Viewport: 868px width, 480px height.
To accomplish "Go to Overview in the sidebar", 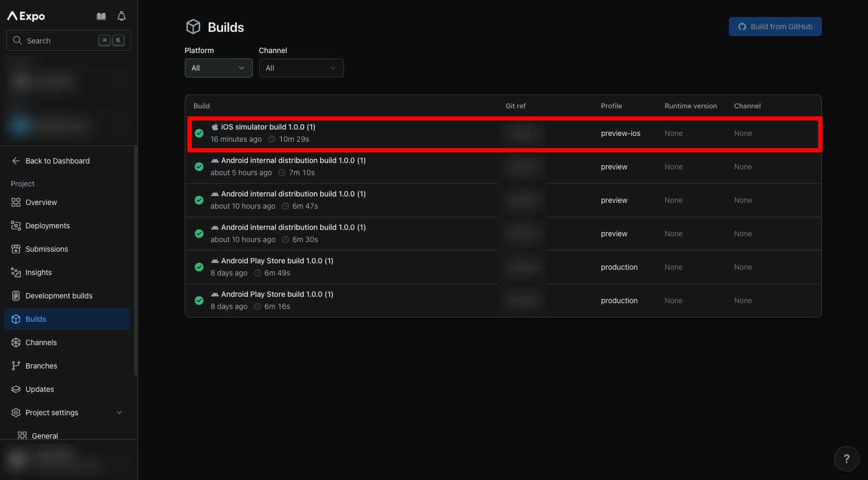I will (x=67, y=202).
